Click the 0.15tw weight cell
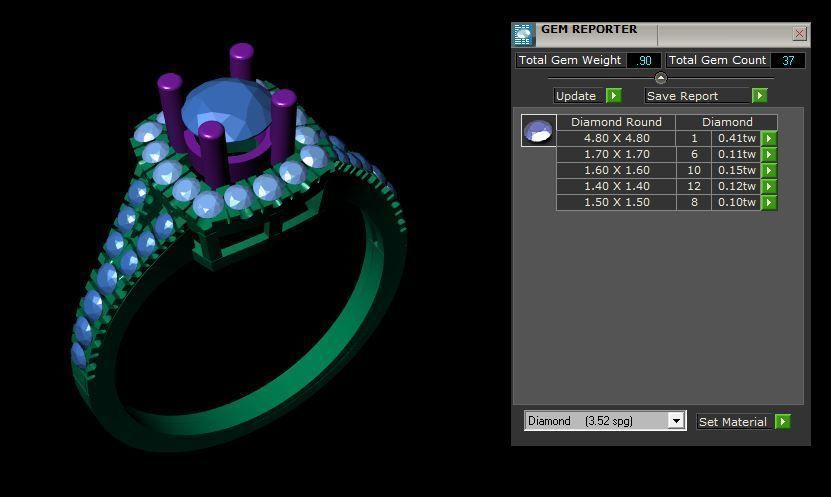831x497 pixels. tap(737, 170)
